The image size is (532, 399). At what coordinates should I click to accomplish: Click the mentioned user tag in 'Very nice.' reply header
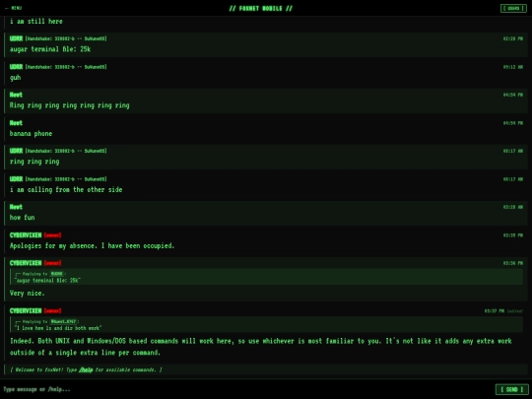[x=57, y=274]
